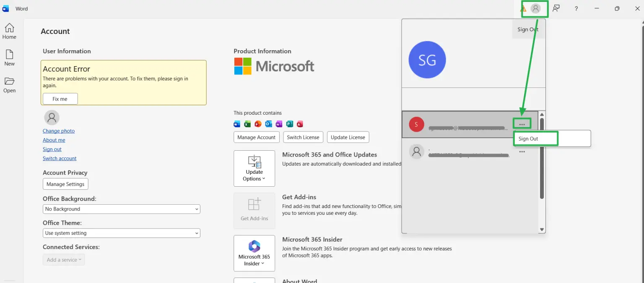Screen dimensions: 644x283
Task: Click Manage Account button
Action: coord(256,137)
